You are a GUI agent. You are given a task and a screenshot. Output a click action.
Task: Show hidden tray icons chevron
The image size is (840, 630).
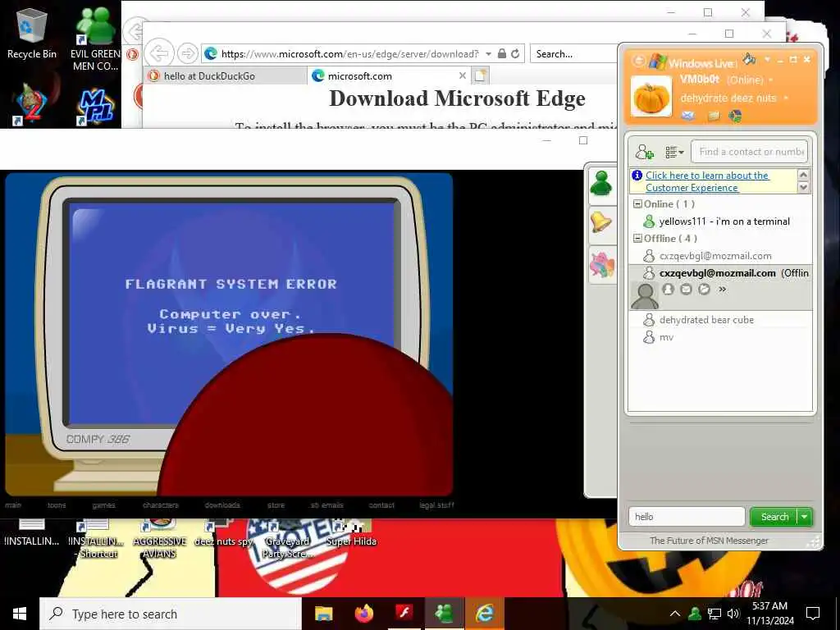675,614
